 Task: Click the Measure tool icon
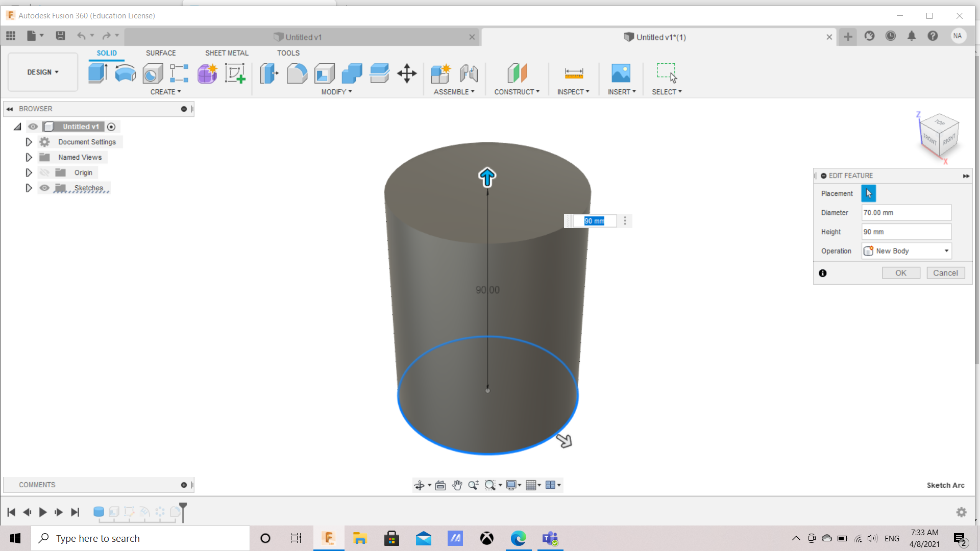coord(574,73)
